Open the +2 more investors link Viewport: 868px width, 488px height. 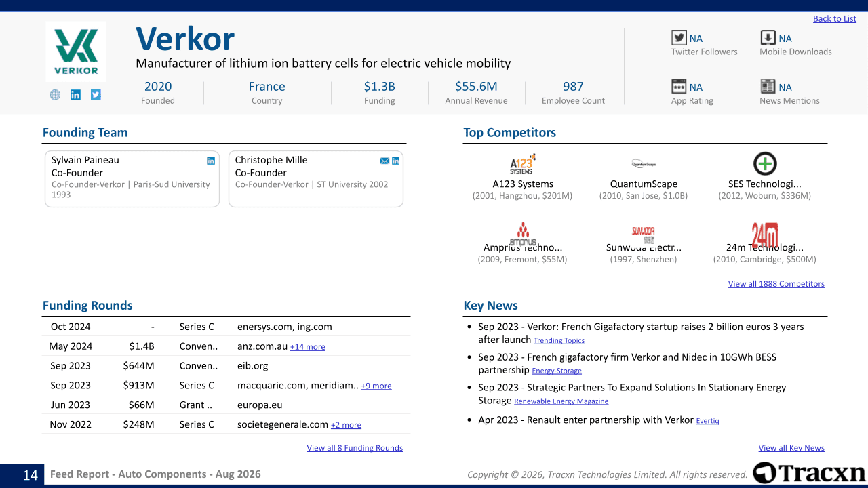click(346, 426)
